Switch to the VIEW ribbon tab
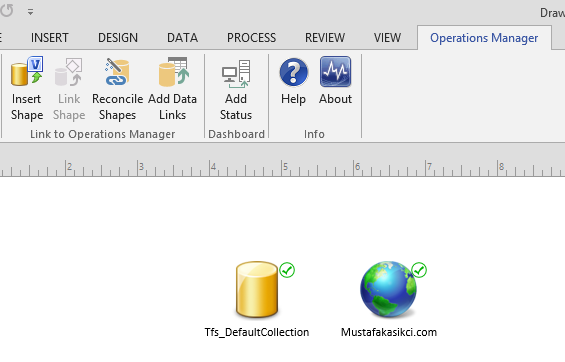Image resolution: width=565 pixels, height=362 pixels. pyautogui.click(x=387, y=38)
